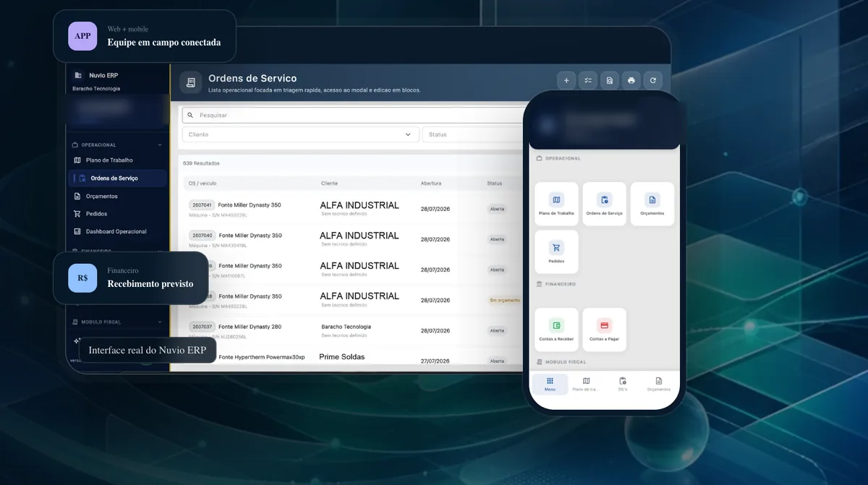Image resolution: width=868 pixels, height=485 pixels.
Task: Tap the Contas a Receber tile on the phone
Action: coord(556,330)
